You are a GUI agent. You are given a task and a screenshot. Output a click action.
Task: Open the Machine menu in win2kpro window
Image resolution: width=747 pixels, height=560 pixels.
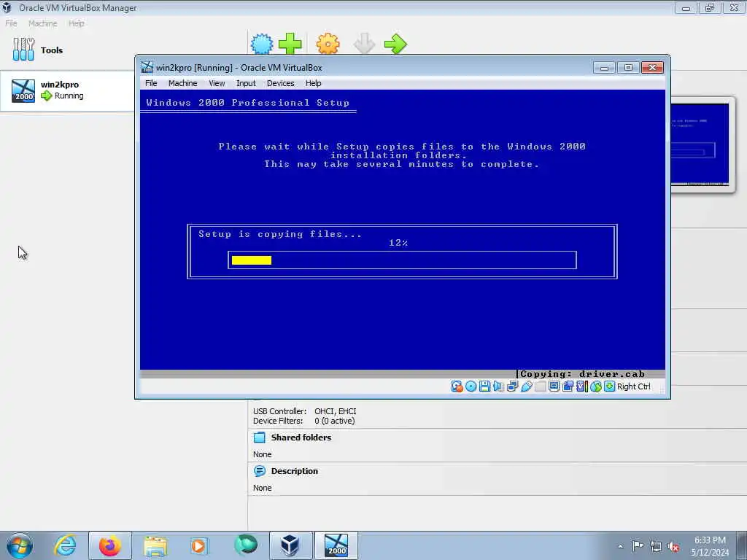[182, 83]
